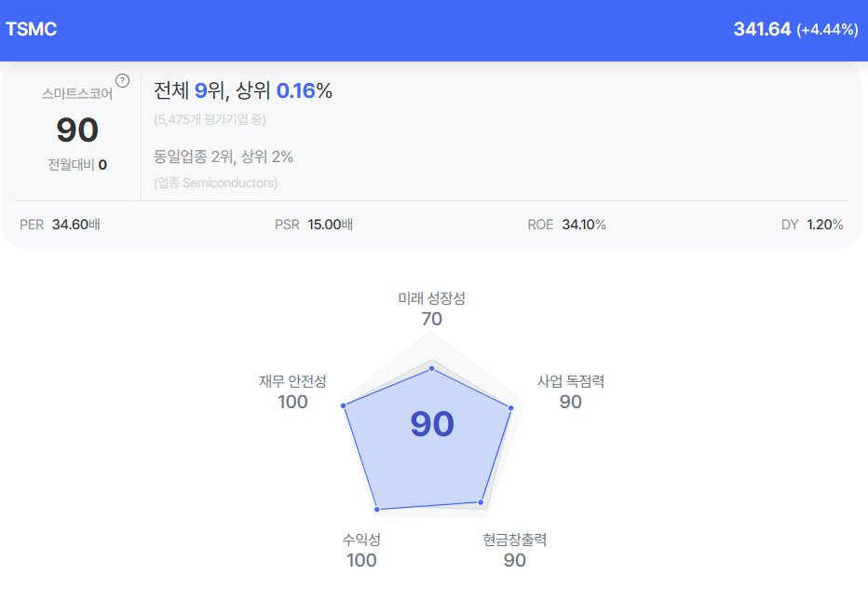Screen dimensions: 868x589
Task: Click the 미래 성장성 70 axis label
Action: point(432,308)
